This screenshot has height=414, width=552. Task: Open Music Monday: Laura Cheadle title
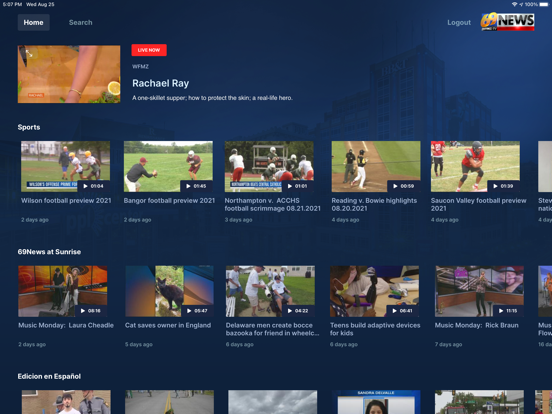point(66,325)
